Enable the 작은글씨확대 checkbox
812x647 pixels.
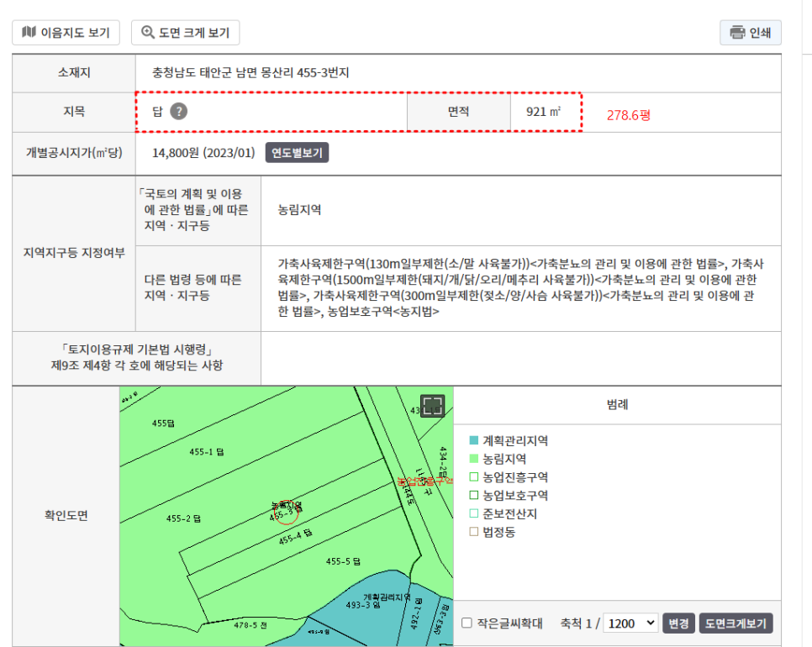click(467, 623)
